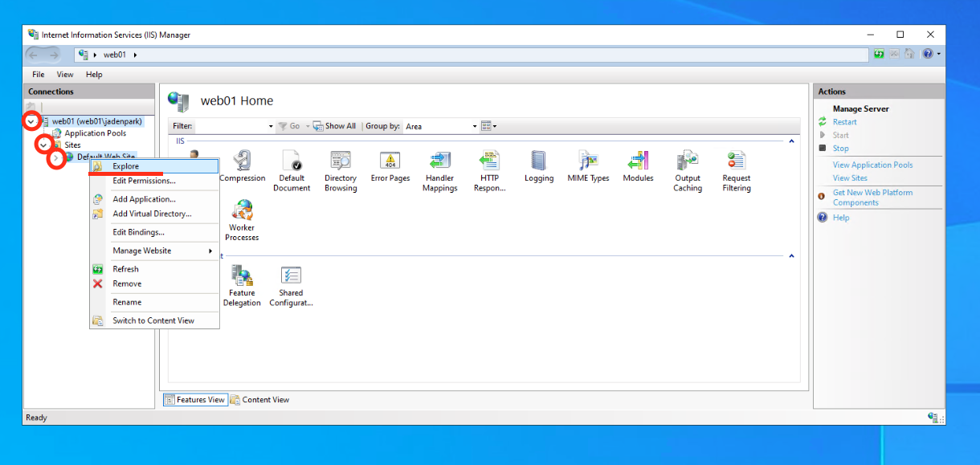
Task: Open the dropdown arrow beside toolbar help icon
Action: coord(938,54)
